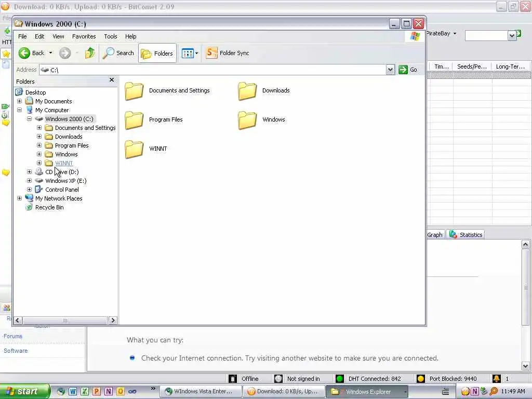The image size is (532, 399).
Task: Select My Network Places in tree
Action: (x=59, y=198)
